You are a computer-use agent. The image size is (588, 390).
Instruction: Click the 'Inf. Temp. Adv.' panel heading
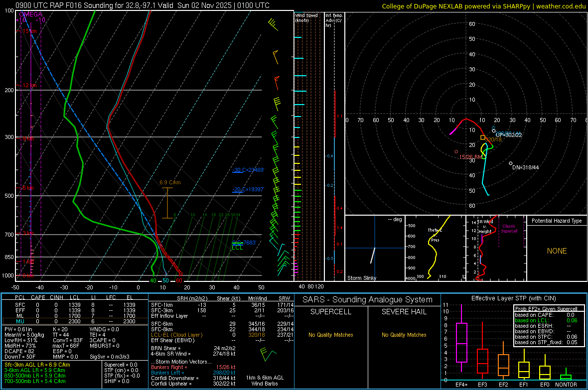pos(334,20)
